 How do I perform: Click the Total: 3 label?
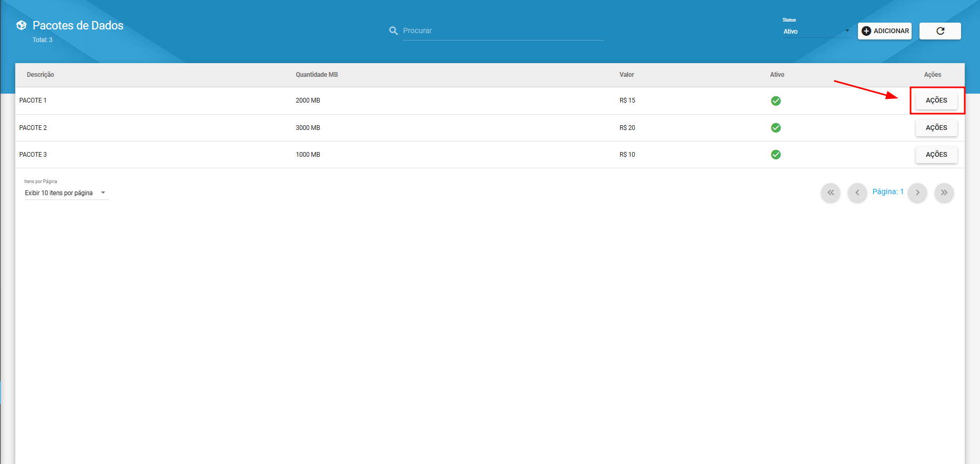coord(43,40)
